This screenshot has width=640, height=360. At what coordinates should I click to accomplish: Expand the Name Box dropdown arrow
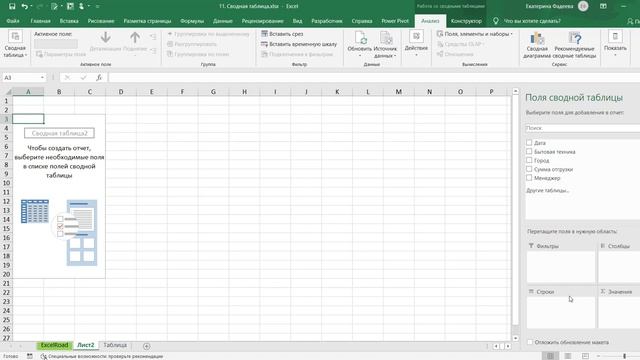pyautogui.click(x=42, y=78)
